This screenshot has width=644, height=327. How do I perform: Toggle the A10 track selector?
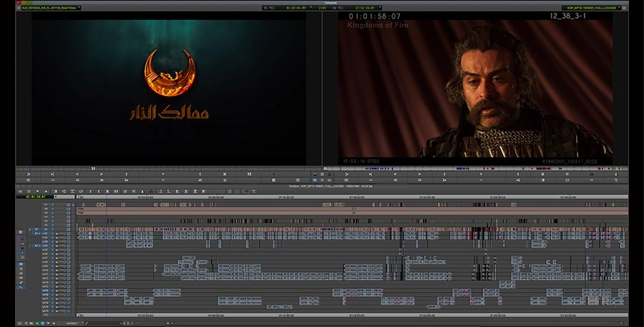point(46,270)
